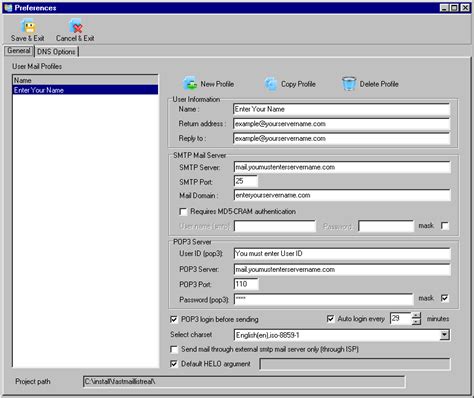
Task: Click the New Profile icon
Action: 191,83
